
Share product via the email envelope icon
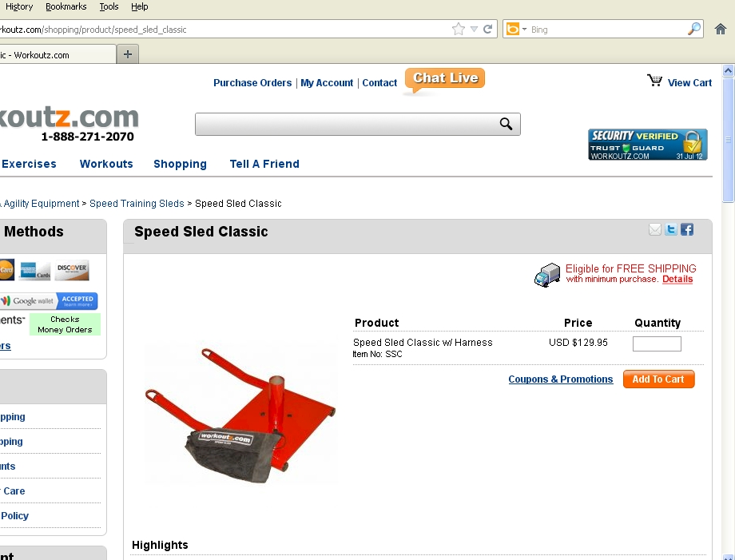point(655,229)
